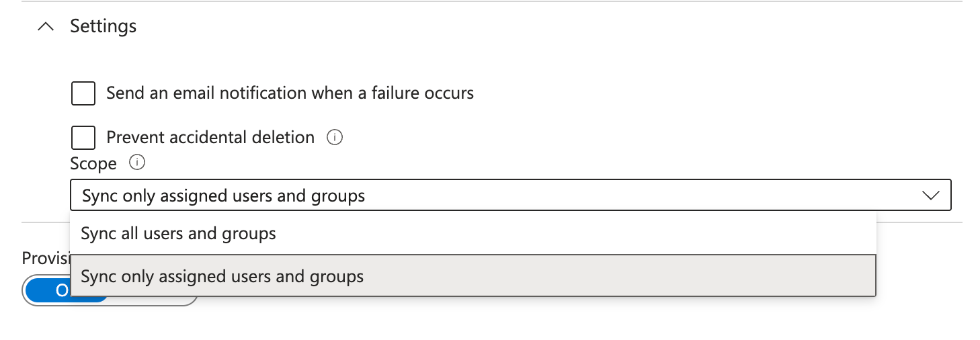Open info icon beside Prevent accidental deletion

click(x=335, y=138)
